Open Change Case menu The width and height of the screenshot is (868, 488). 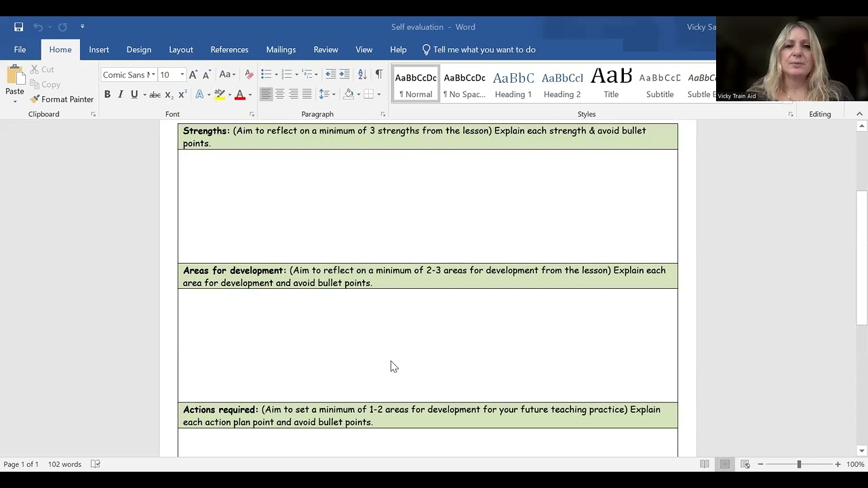(x=227, y=75)
